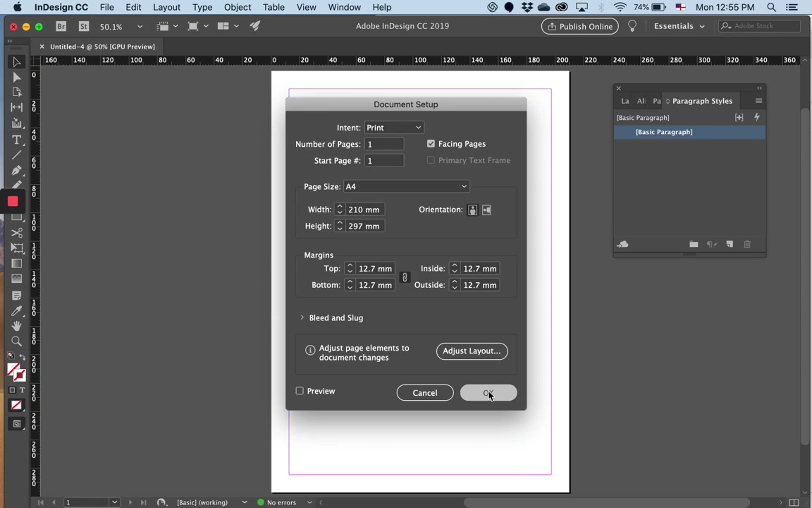Open macOS Spotlight search

pos(771,7)
